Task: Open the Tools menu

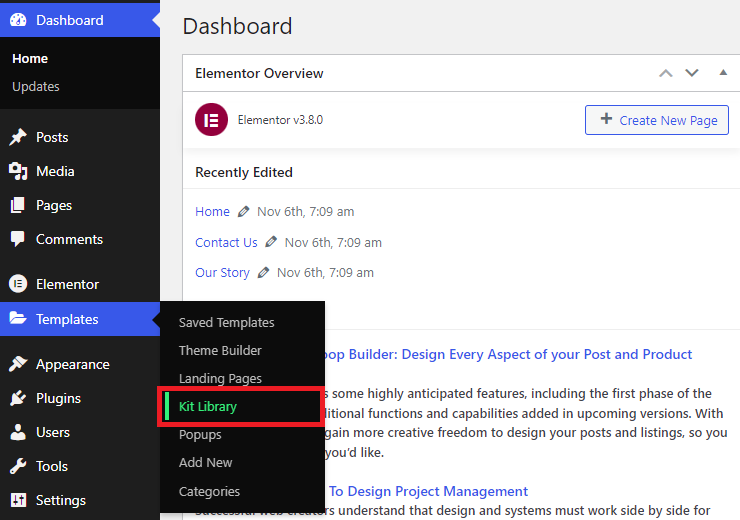Action: (80, 466)
